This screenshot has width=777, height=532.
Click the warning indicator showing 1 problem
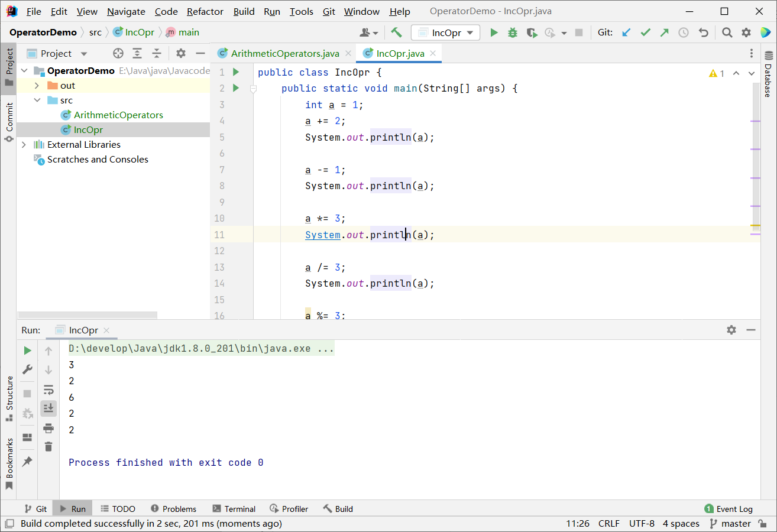tap(716, 73)
